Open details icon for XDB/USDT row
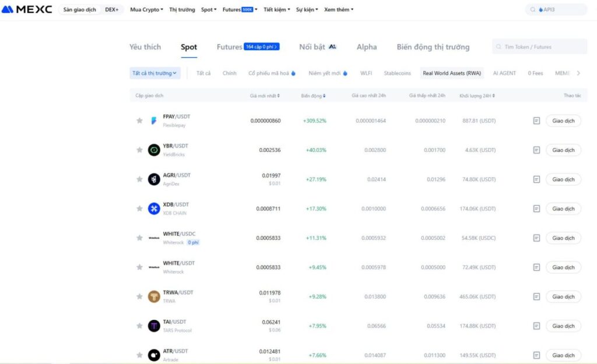This screenshot has height=364, width=597. (536, 208)
